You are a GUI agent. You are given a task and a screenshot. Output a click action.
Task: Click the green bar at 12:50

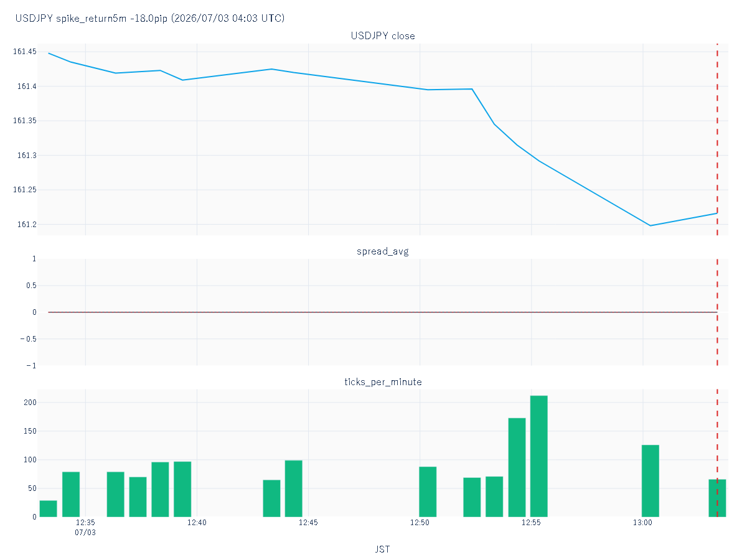pyautogui.click(x=428, y=492)
